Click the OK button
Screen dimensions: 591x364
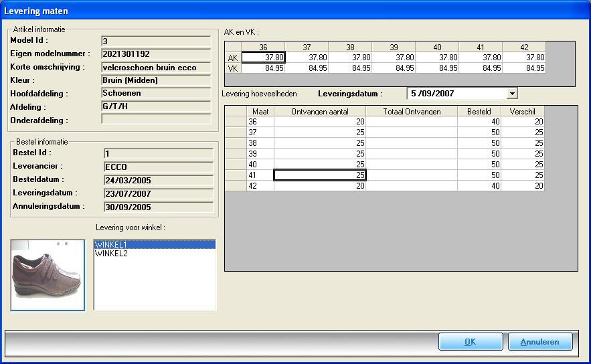click(470, 342)
